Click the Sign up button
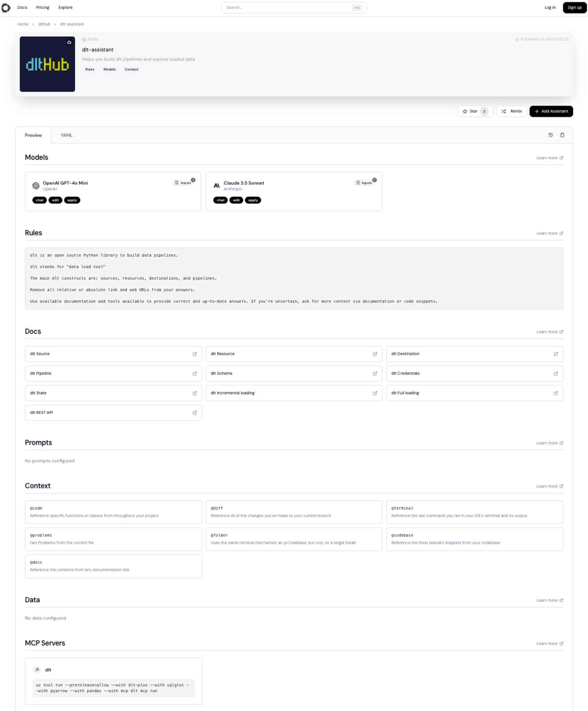The width and height of the screenshot is (588, 711). (x=575, y=7)
